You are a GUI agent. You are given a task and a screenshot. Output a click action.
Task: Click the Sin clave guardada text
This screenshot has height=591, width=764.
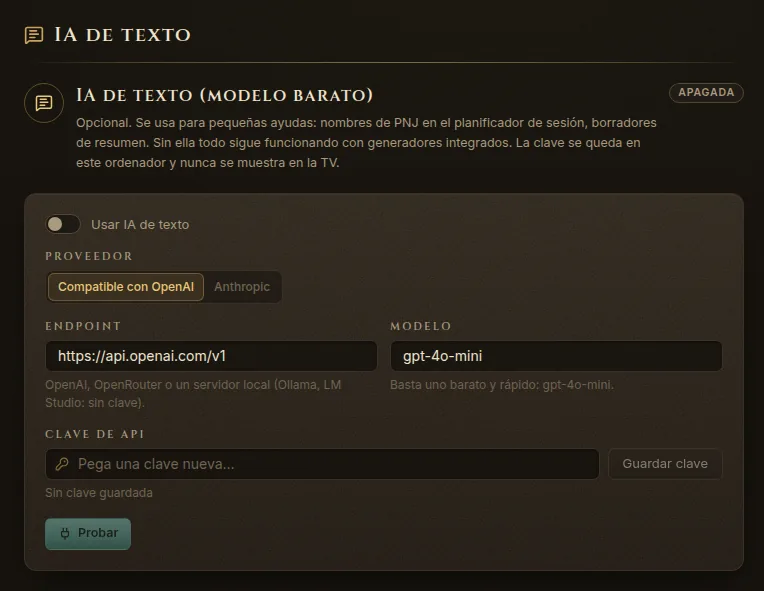(99, 493)
